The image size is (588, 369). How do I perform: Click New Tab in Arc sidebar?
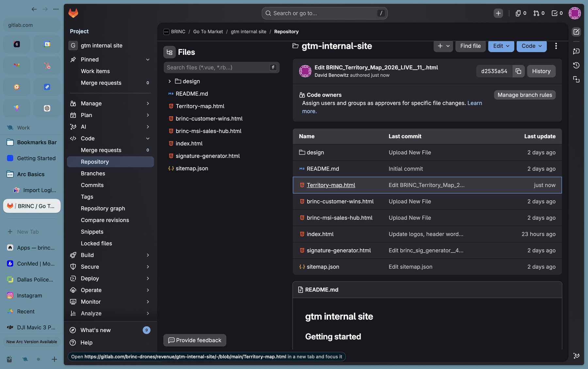click(x=32, y=232)
